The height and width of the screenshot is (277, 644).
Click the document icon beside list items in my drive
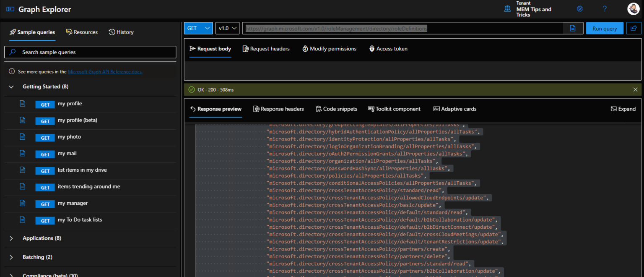(x=22, y=171)
